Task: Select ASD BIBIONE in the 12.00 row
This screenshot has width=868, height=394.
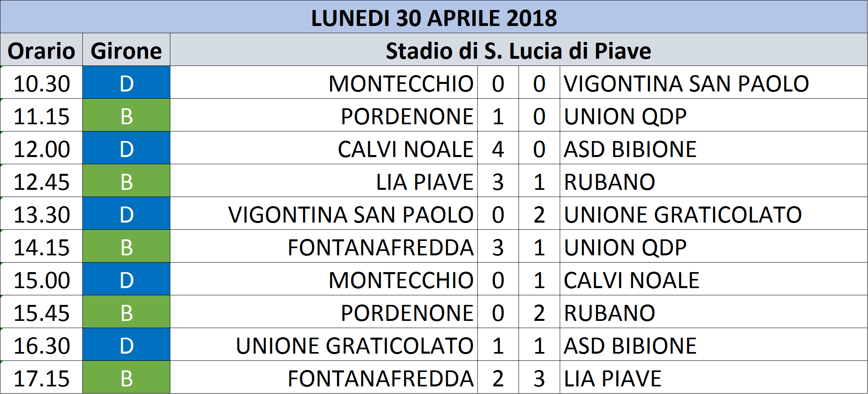Action: click(x=714, y=148)
